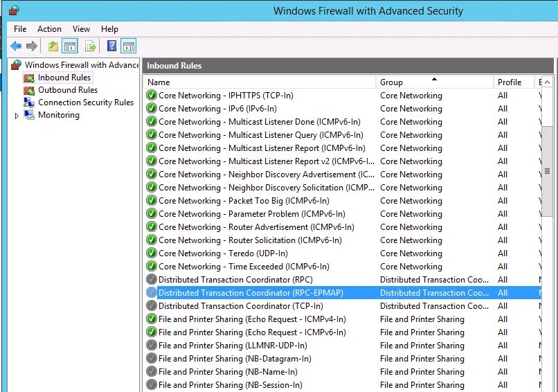Sort rules by the Name column header
The height and width of the screenshot is (392, 558).
[x=260, y=82]
